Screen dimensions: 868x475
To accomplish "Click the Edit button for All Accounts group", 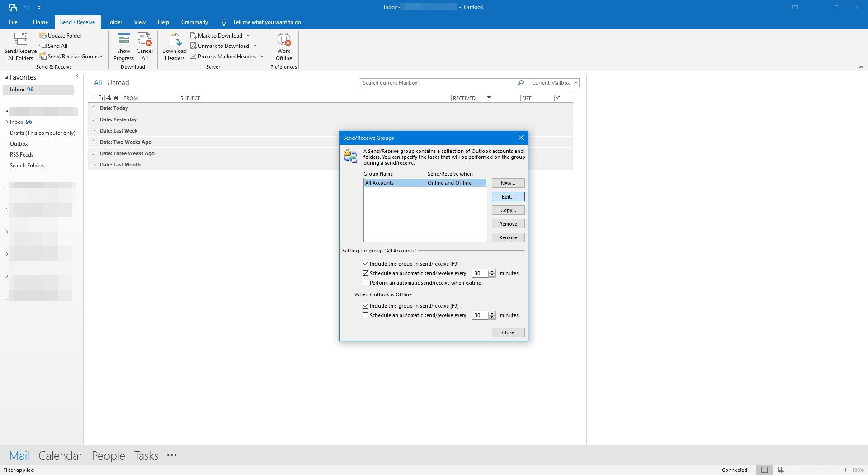I will [508, 197].
